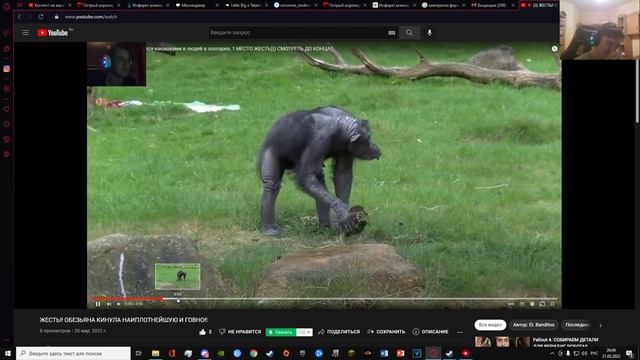Open Task View on the taskbar
Image resolution: width=640 pixels, height=360 pixels.
139,353
